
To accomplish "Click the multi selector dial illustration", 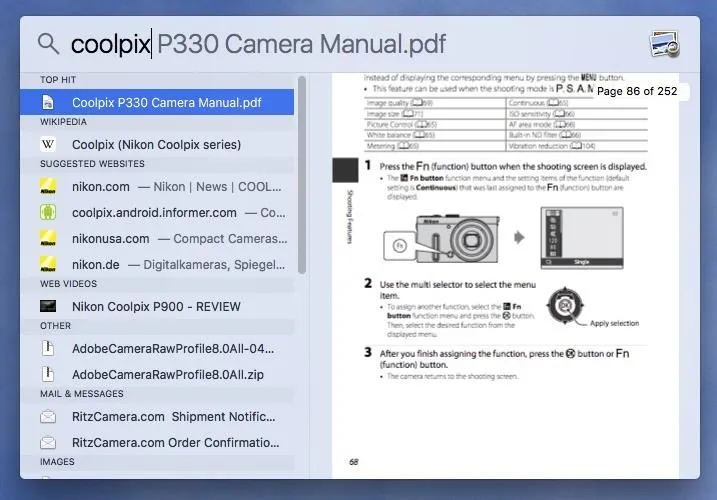I will coord(565,306).
